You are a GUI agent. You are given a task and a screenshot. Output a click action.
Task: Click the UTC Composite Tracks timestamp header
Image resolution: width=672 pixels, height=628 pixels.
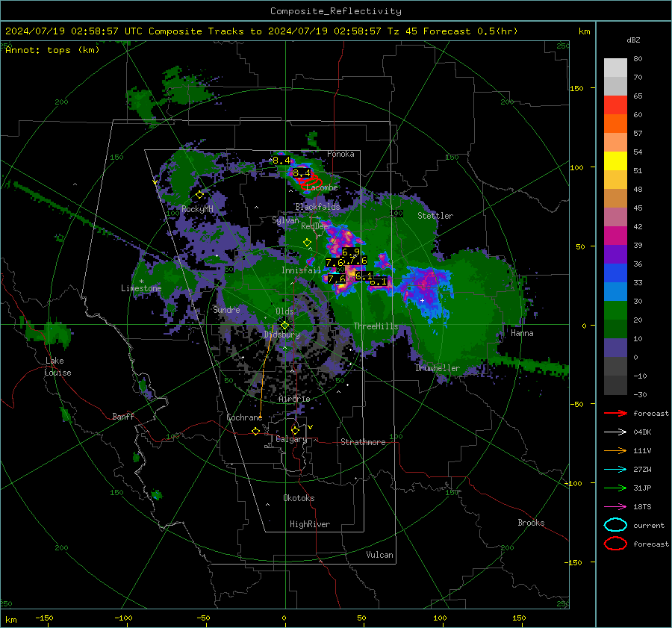click(261, 31)
